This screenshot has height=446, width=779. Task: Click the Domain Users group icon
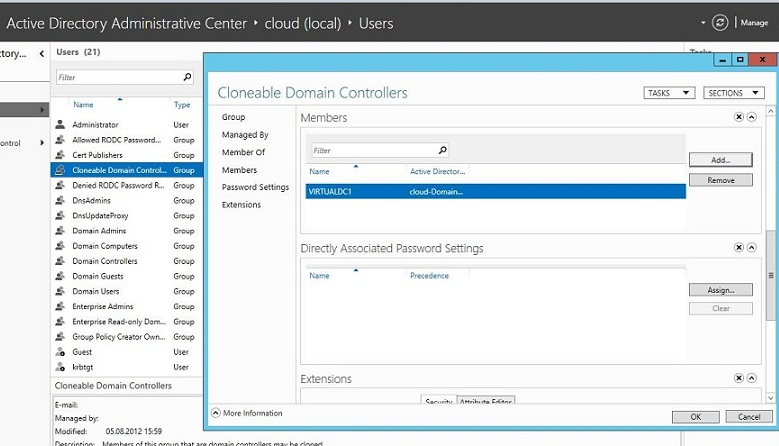point(60,291)
